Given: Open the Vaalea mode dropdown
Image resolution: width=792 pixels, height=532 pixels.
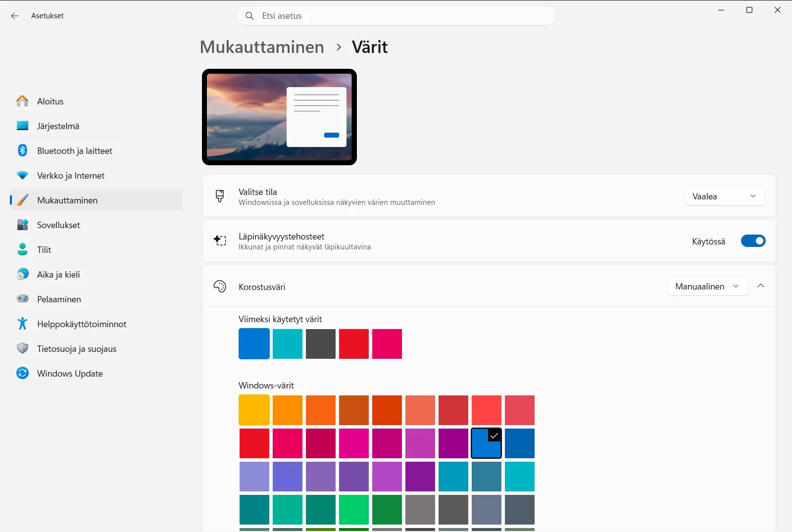Looking at the screenshot, I should click(x=725, y=196).
